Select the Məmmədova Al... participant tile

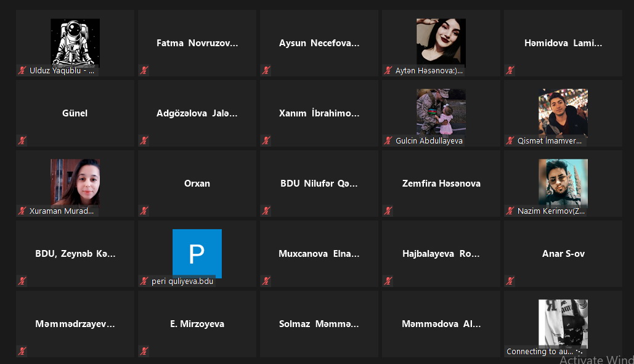[x=441, y=324]
